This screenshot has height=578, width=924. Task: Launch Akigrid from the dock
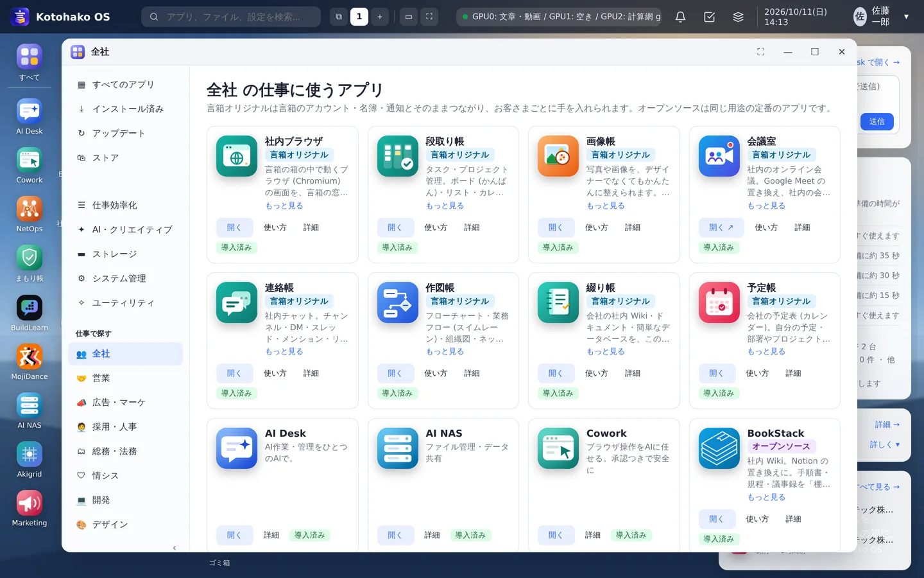30,454
